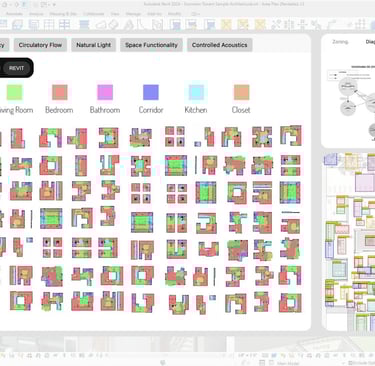Pick the red Bedroom color swatch
Viewport: 375px width, 366px height.
pyautogui.click(x=60, y=92)
